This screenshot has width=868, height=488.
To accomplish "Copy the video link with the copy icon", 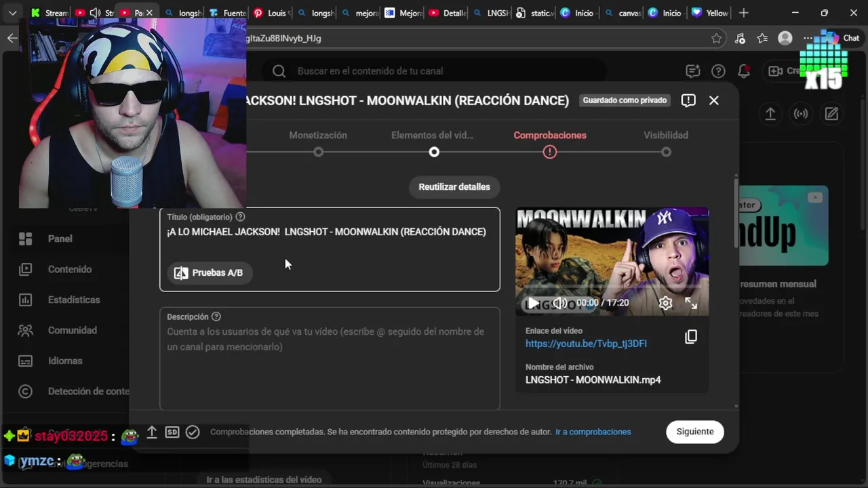I will pos(691,337).
